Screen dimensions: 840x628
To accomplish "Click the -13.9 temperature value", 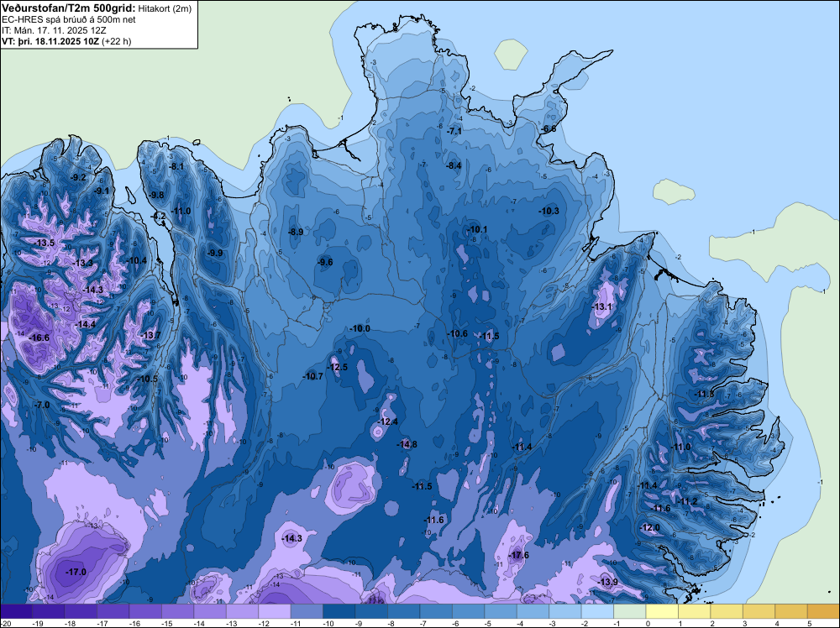I will (608, 582).
